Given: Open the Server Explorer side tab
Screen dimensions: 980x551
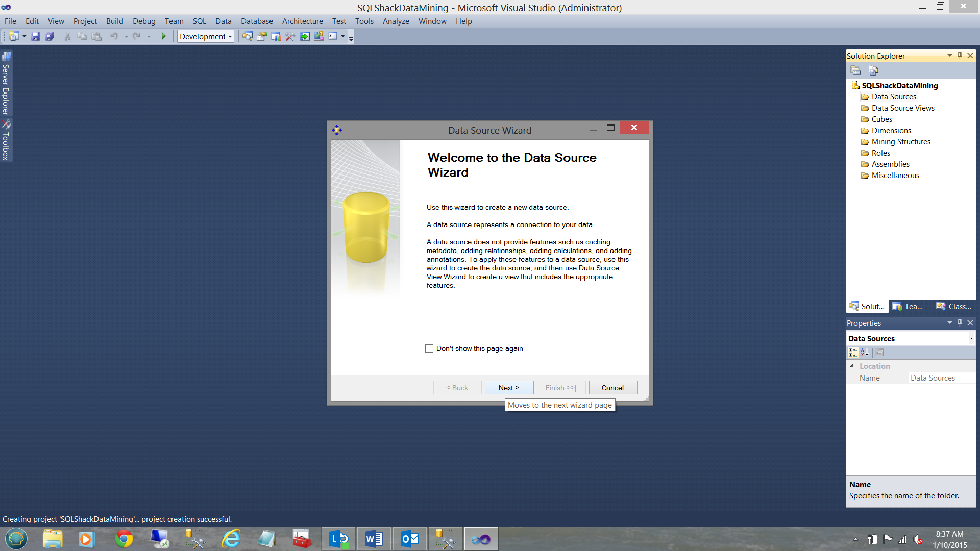Looking at the screenshot, I should [6, 84].
